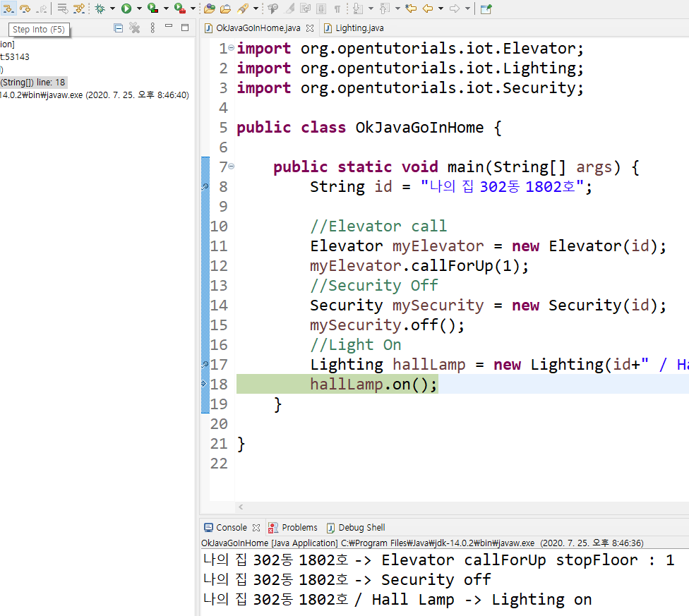The height and width of the screenshot is (616, 689).
Task: Click the Last Edit Location icon
Action: pos(411,8)
